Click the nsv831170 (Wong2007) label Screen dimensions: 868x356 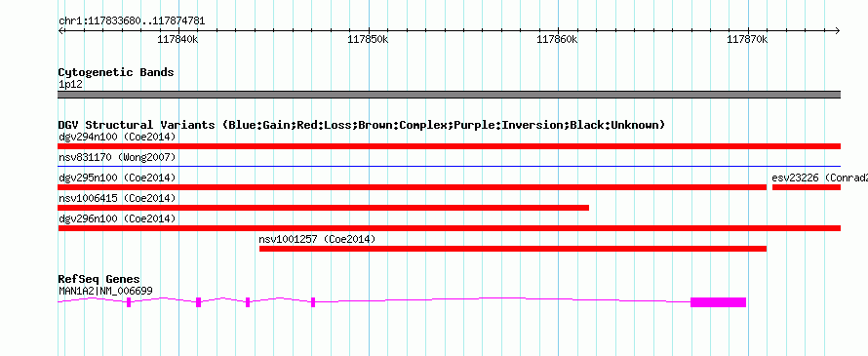(x=117, y=157)
